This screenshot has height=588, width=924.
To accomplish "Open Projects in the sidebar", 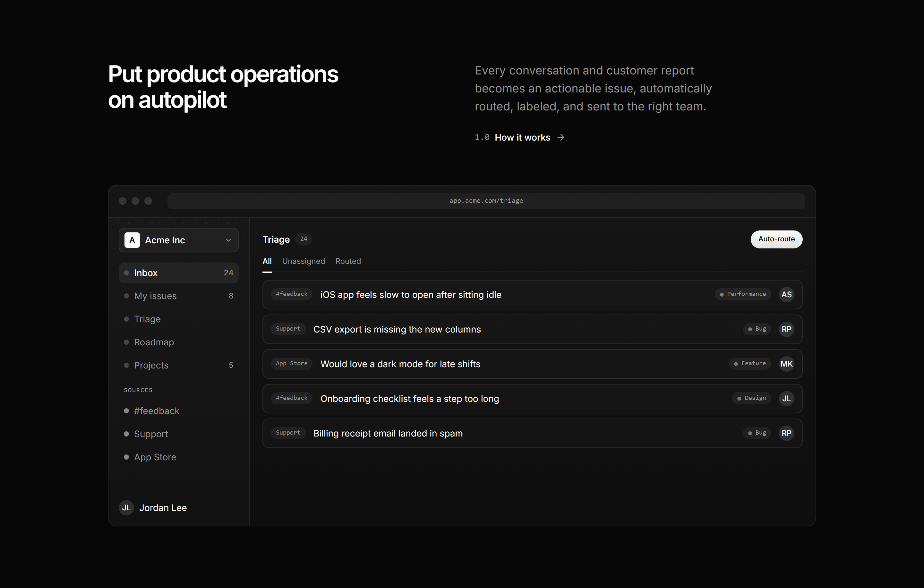I will (178, 365).
